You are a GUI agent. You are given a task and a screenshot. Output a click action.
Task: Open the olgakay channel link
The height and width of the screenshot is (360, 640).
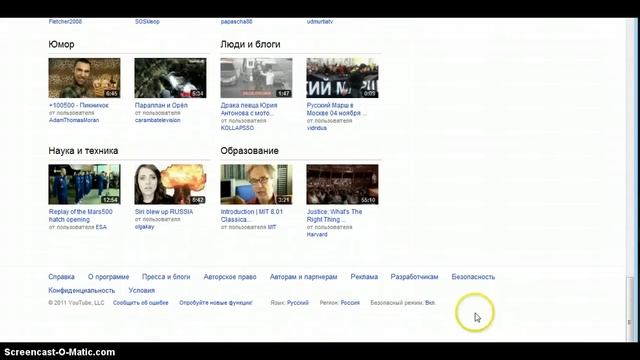click(144, 227)
